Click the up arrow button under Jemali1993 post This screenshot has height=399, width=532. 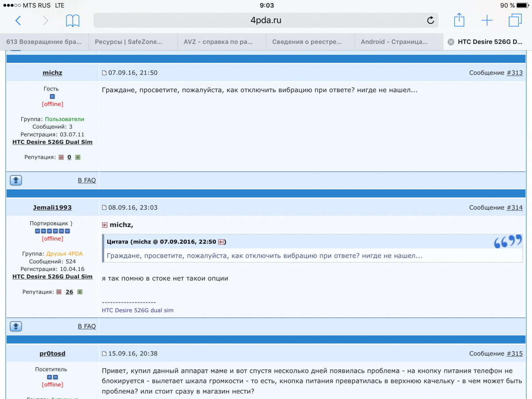coord(16,326)
